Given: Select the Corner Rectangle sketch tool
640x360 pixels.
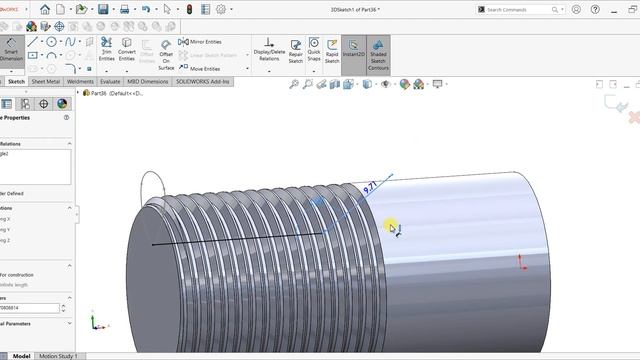Looking at the screenshot, I should [x=33, y=55].
